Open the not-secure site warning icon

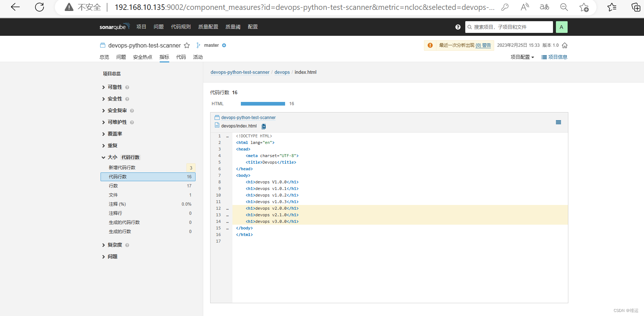[69, 7]
